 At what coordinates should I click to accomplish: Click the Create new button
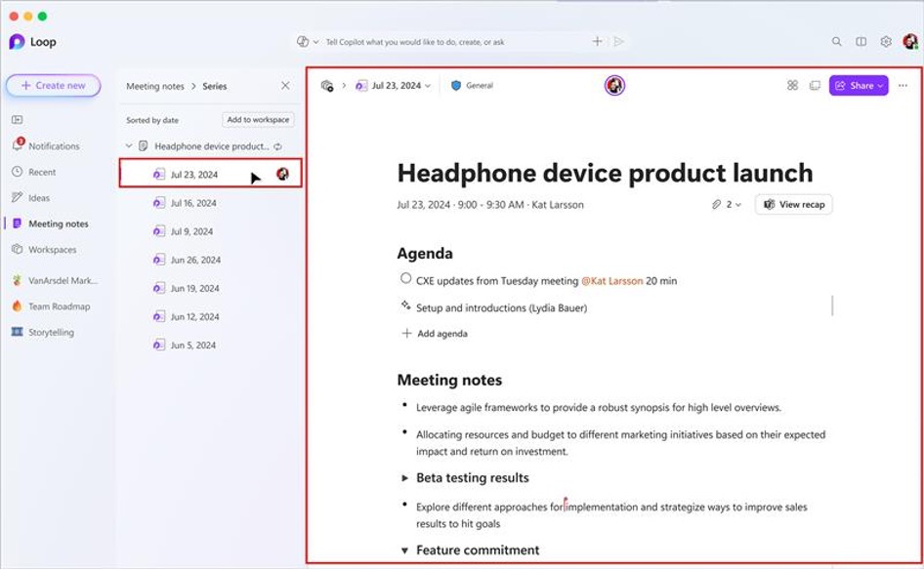point(54,85)
